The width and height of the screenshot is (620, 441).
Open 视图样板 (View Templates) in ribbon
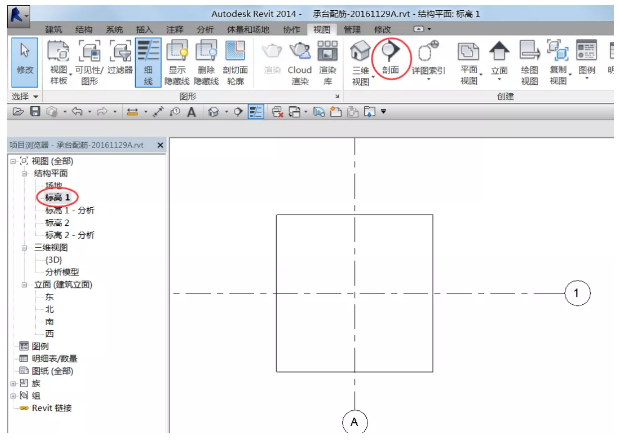point(59,61)
